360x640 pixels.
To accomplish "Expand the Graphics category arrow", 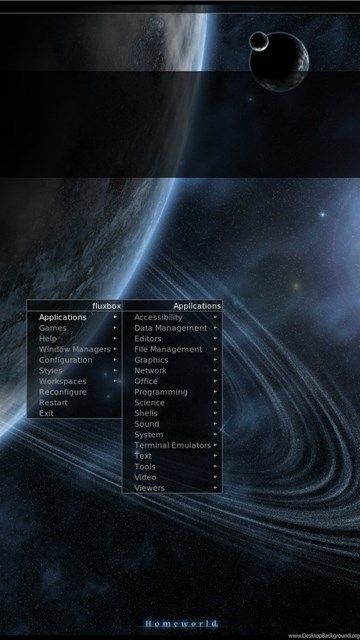I will point(215,360).
